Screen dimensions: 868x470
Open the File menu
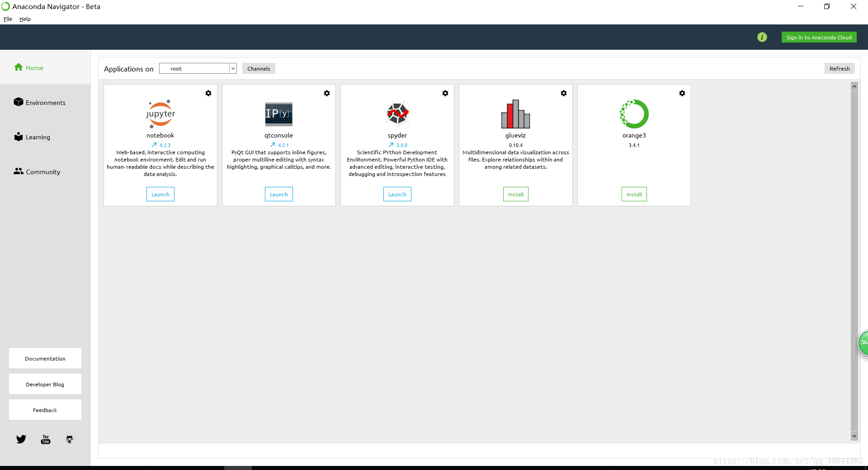click(8, 19)
